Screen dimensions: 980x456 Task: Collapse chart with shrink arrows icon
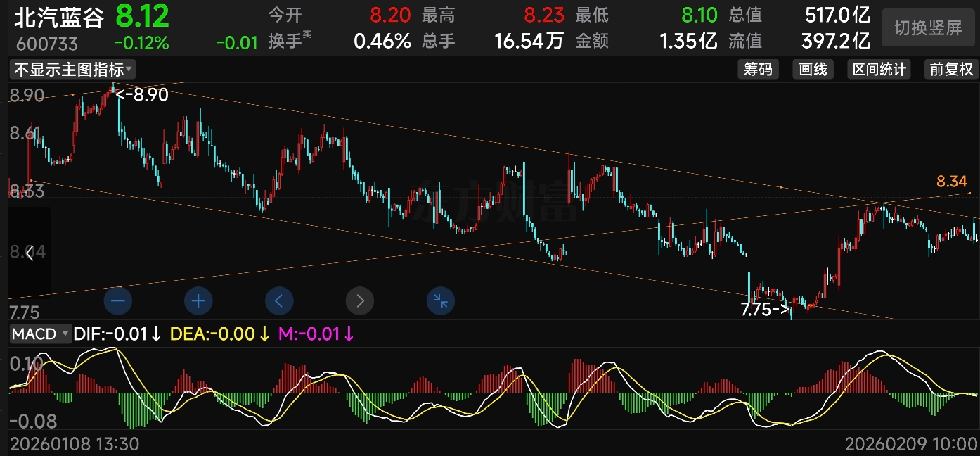[441, 301]
